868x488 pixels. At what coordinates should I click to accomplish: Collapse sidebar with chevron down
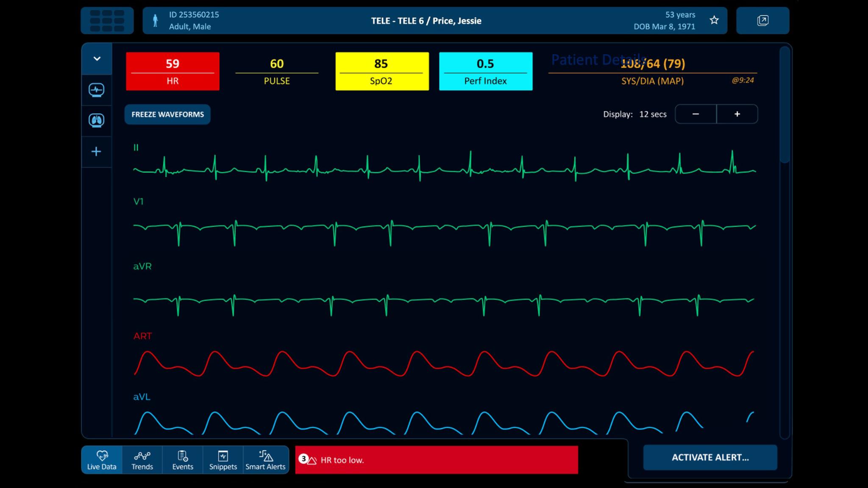(97, 59)
